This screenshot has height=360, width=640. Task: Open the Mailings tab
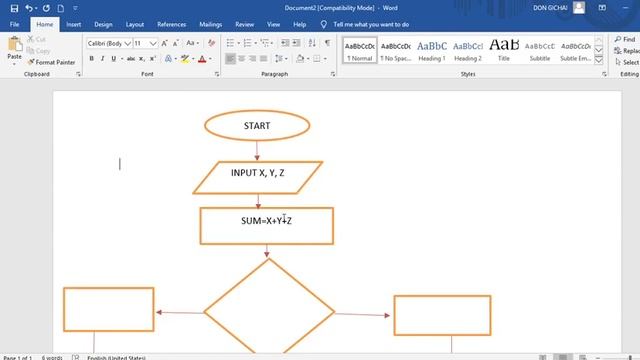click(211, 24)
